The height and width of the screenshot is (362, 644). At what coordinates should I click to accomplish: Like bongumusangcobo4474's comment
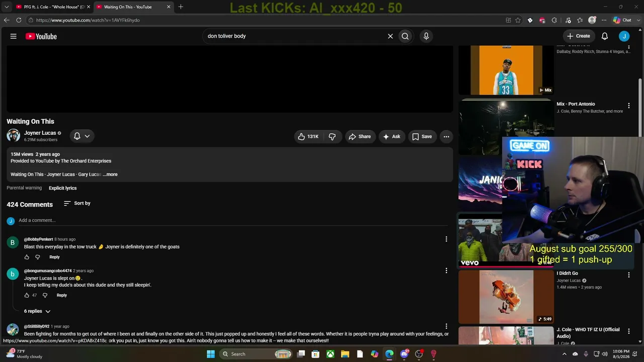pos(27,295)
